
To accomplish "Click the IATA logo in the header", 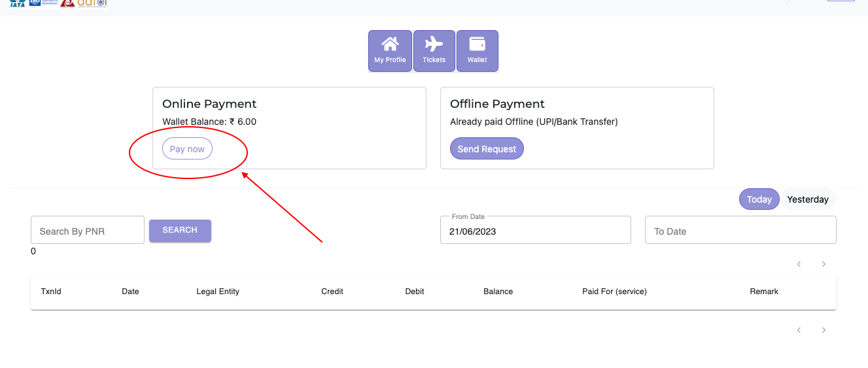I will 18,3.
